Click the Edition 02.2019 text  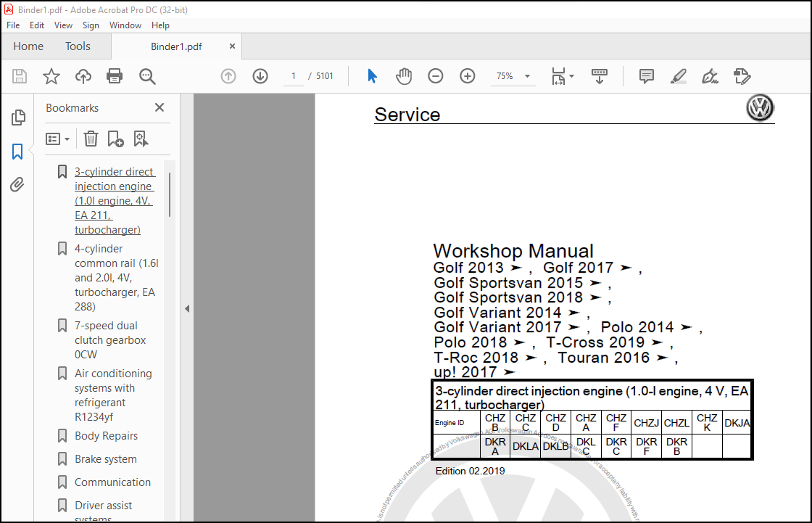pos(470,471)
